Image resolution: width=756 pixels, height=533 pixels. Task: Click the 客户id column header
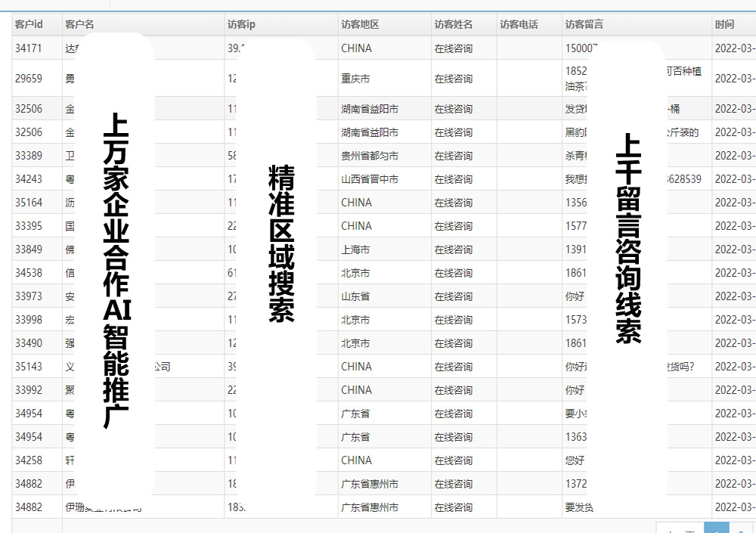(x=29, y=24)
